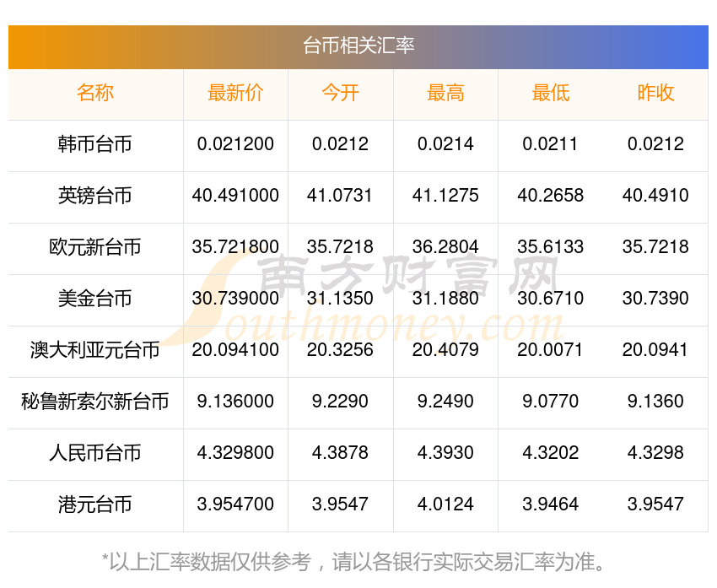Select the 最低 column header
Screen dimensions: 717x588
(x=550, y=93)
